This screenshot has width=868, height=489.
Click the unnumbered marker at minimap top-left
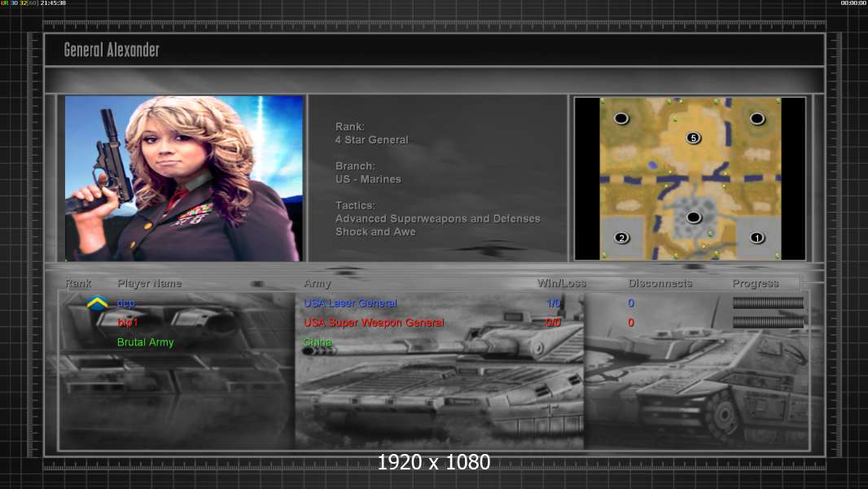[x=621, y=118]
